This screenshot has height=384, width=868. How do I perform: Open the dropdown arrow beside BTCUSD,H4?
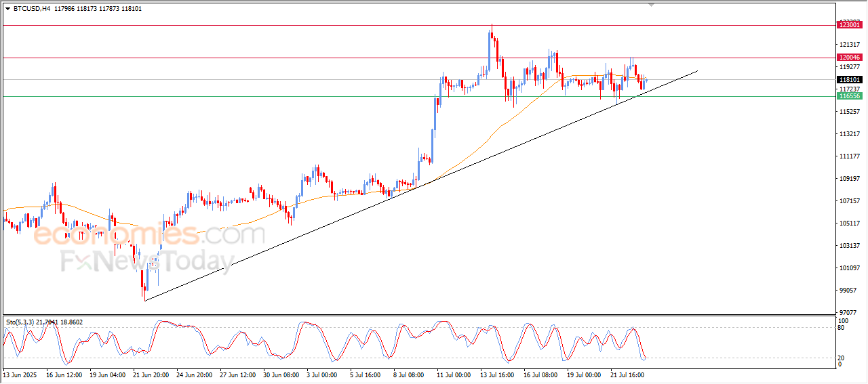pyautogui.click(x=7, y=9)
